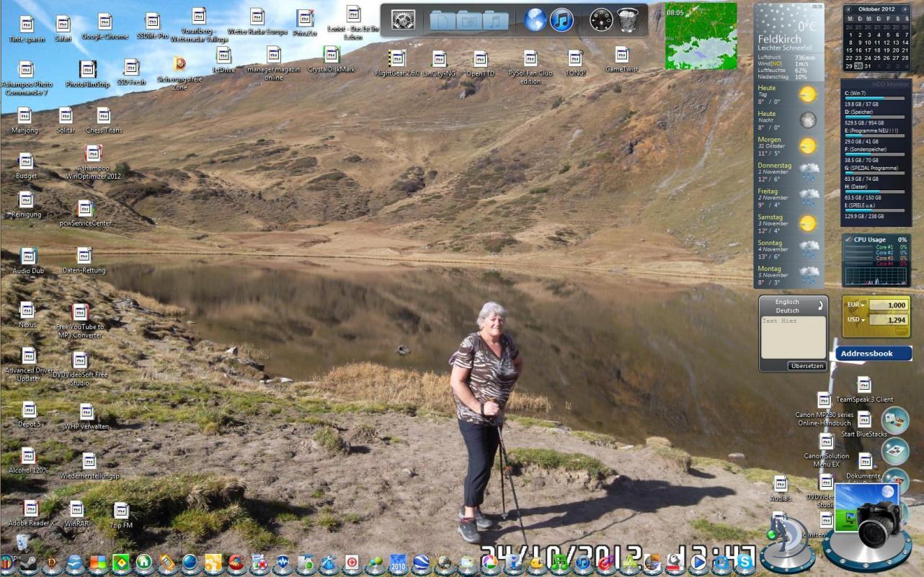Open the CrystalDiskMark desktop shortcut
This screenshot has width=924, height=577.
click(x=332, y=59)
